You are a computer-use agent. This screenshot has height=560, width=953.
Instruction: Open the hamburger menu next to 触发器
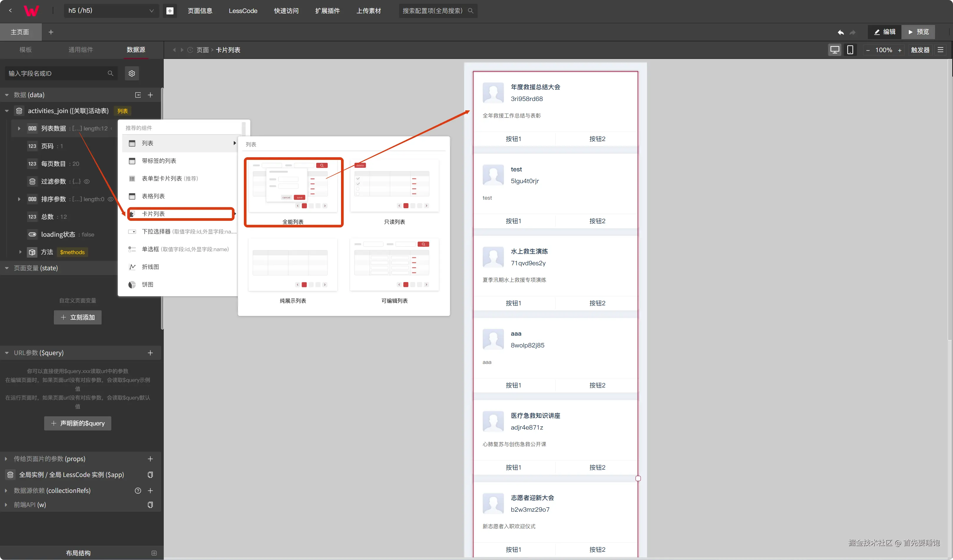[941, 50]
